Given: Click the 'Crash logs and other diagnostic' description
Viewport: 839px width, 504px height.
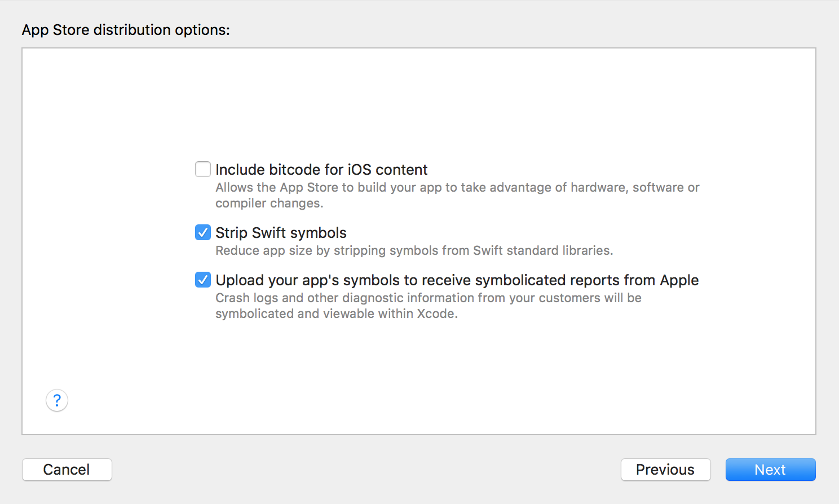Looking at the screenshot, I should [429, 298].
